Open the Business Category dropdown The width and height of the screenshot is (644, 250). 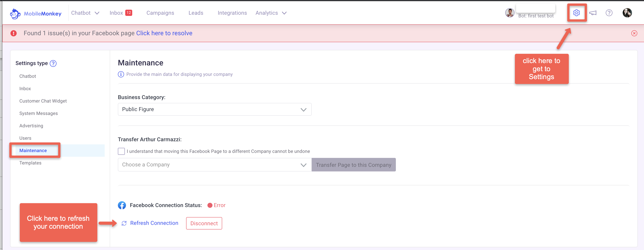[214, 109]
